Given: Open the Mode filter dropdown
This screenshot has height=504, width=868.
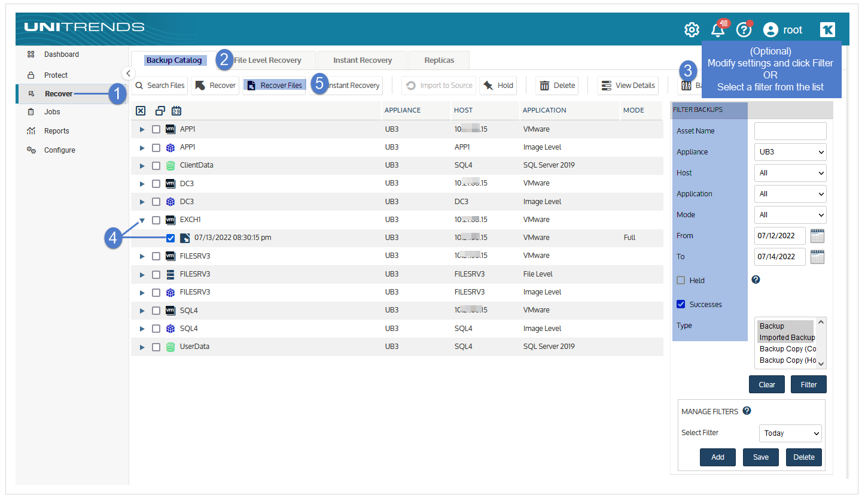Looking at the screenshot, I should coord(790,215).
